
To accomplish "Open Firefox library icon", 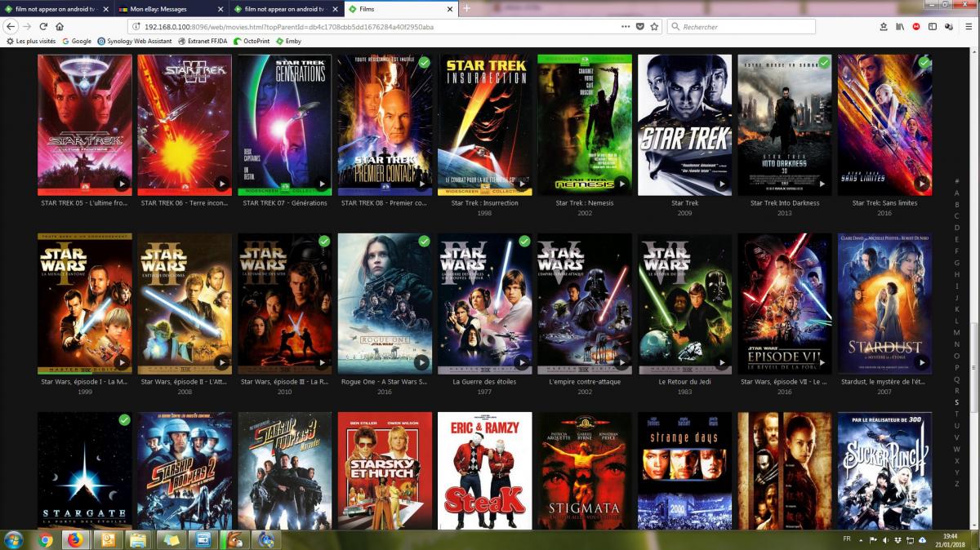I will (899, 26).
